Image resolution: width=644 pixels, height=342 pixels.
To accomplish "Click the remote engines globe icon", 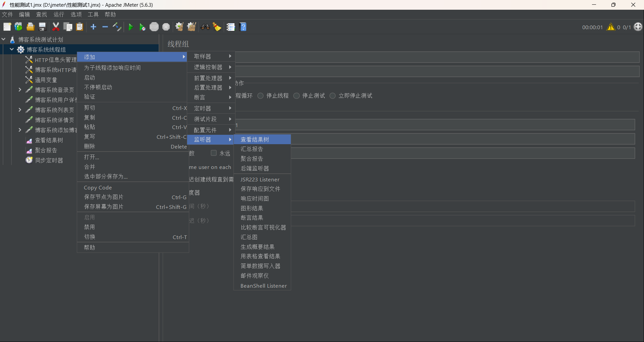I will tap(638, 27).
